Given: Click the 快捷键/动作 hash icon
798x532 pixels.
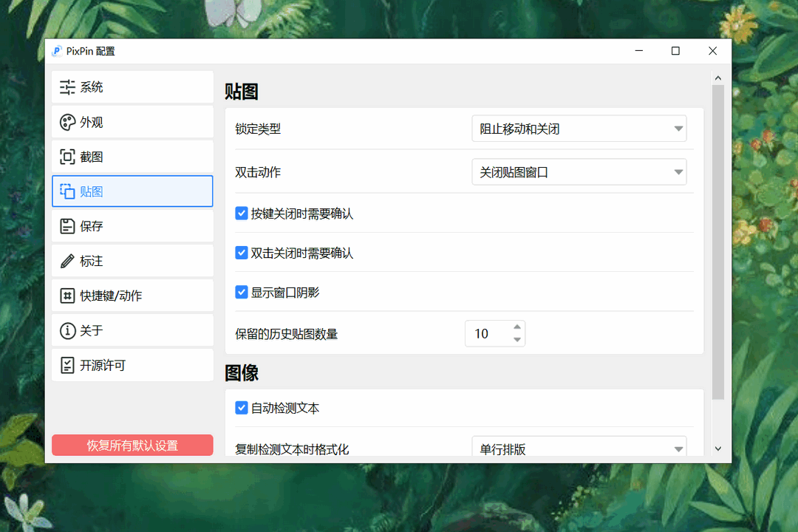Looking at the screenshot, I should click(67, 296).
